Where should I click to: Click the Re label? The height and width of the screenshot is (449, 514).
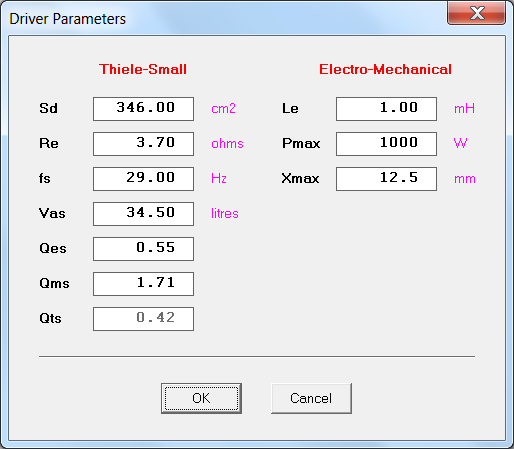[49, 144]
